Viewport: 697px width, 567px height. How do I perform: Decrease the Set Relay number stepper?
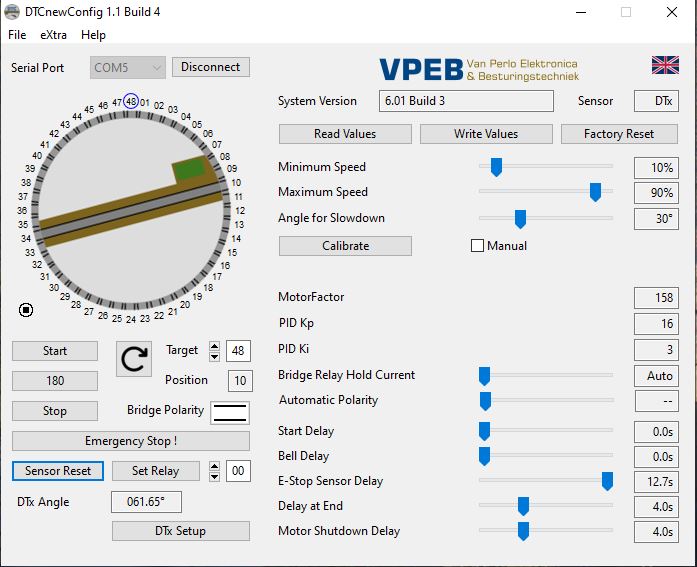(214, 476)
